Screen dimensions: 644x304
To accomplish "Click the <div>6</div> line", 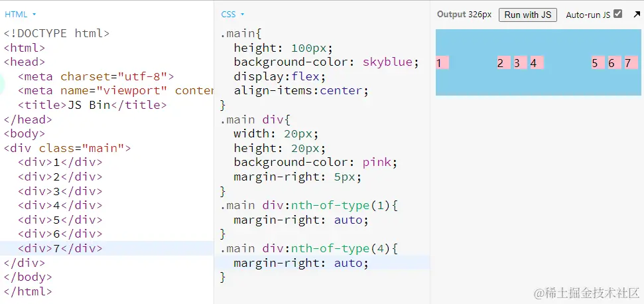I will 60,234.
